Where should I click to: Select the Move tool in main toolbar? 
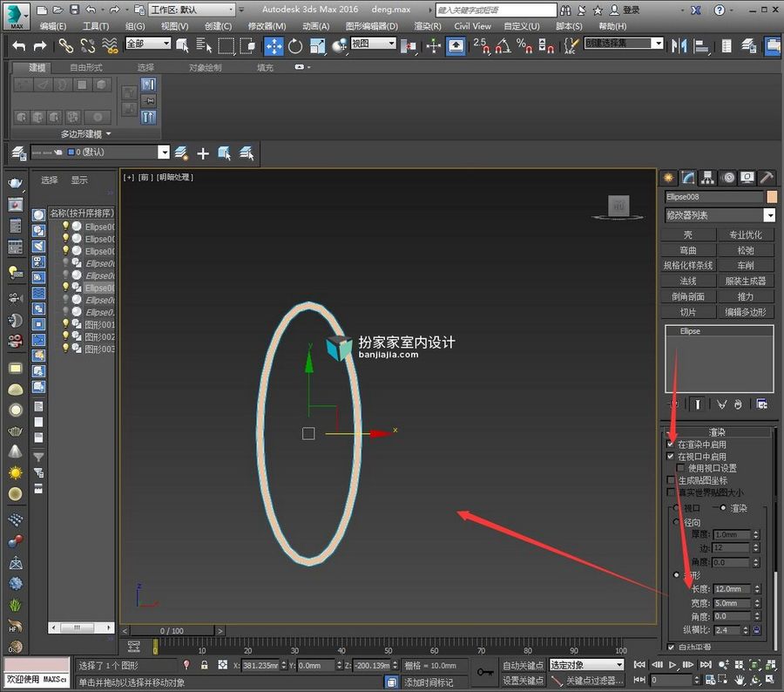click(274, 46)
